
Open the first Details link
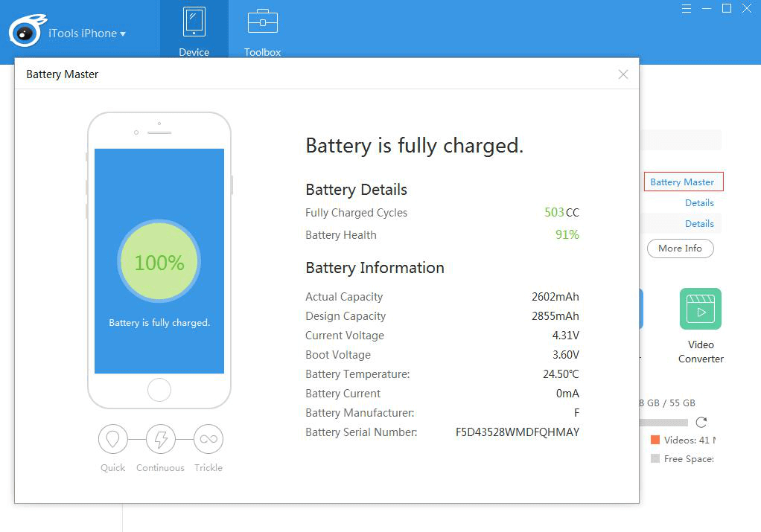click(699, 202)
